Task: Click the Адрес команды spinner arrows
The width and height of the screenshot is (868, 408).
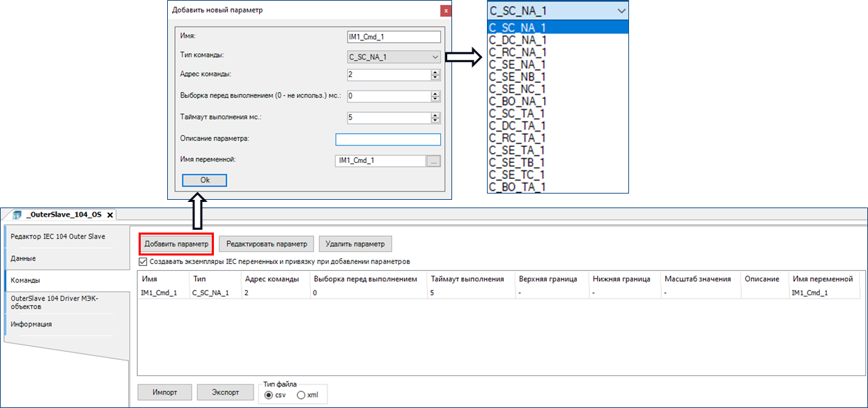Action: pos(435,75)
